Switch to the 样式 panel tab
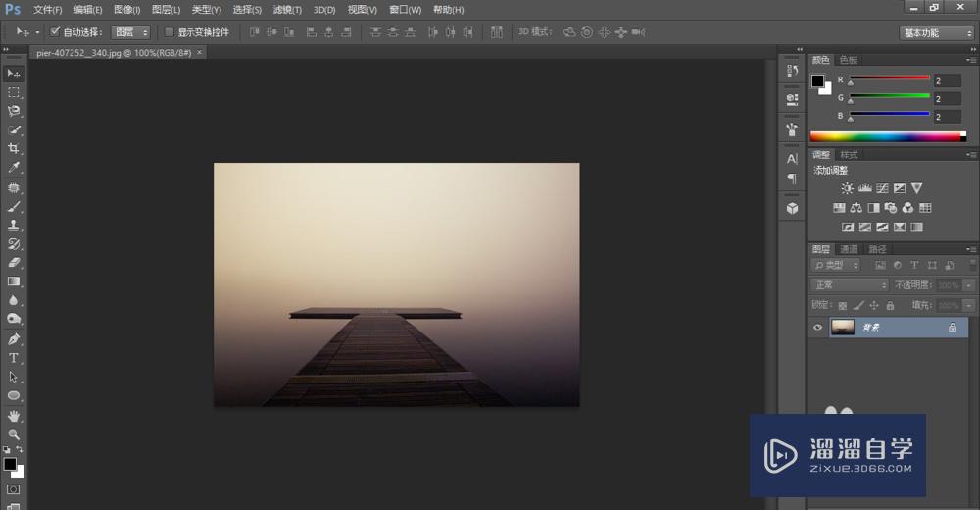Viewport: 980px width, 510px height. tap(849, 155)
